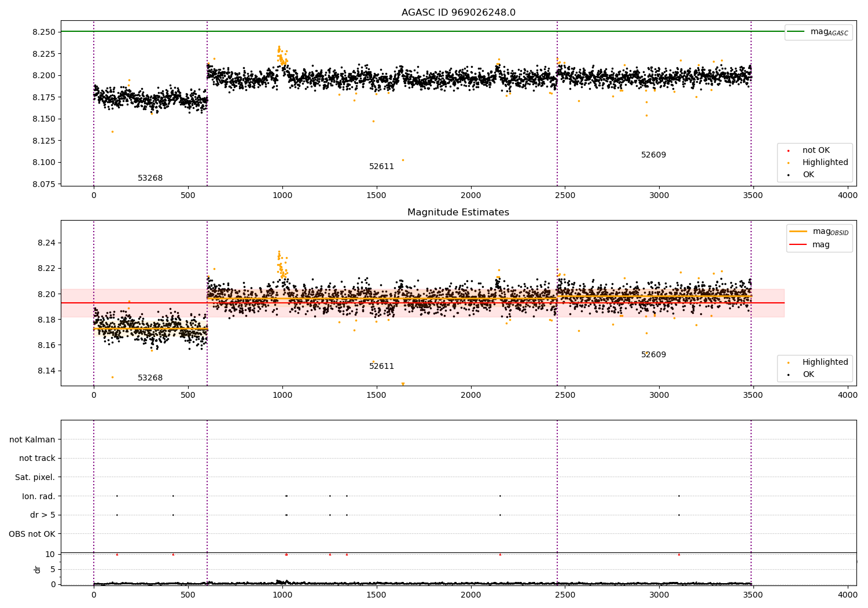Click OBSID label 52611 in top plot
This screenshot has height=608, width=868.
(382, 167)
